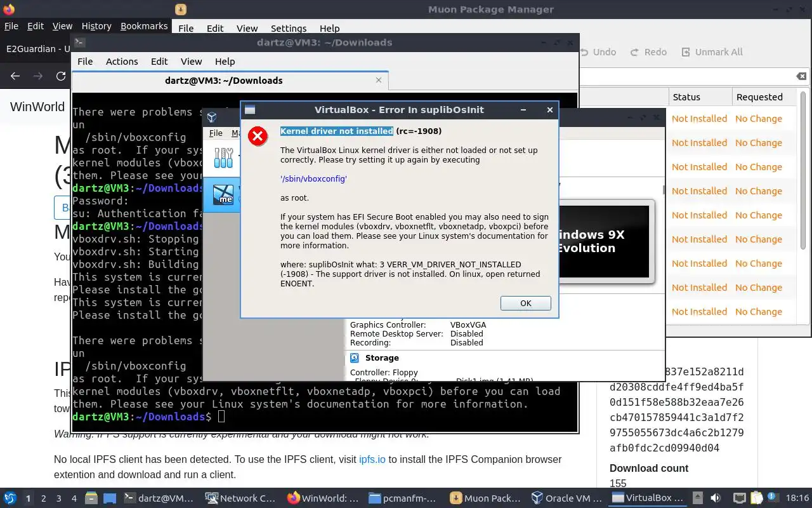The height and width of the screenshot is (508, 812).
Task: Click the Storage section header icon
Action: click(x=355, y=358)
